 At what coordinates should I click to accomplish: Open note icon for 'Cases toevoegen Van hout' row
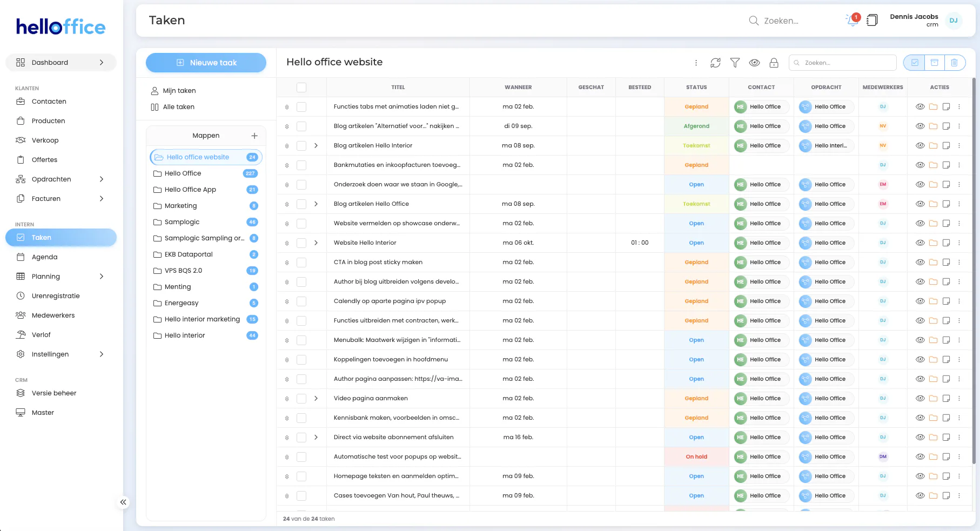946,495
